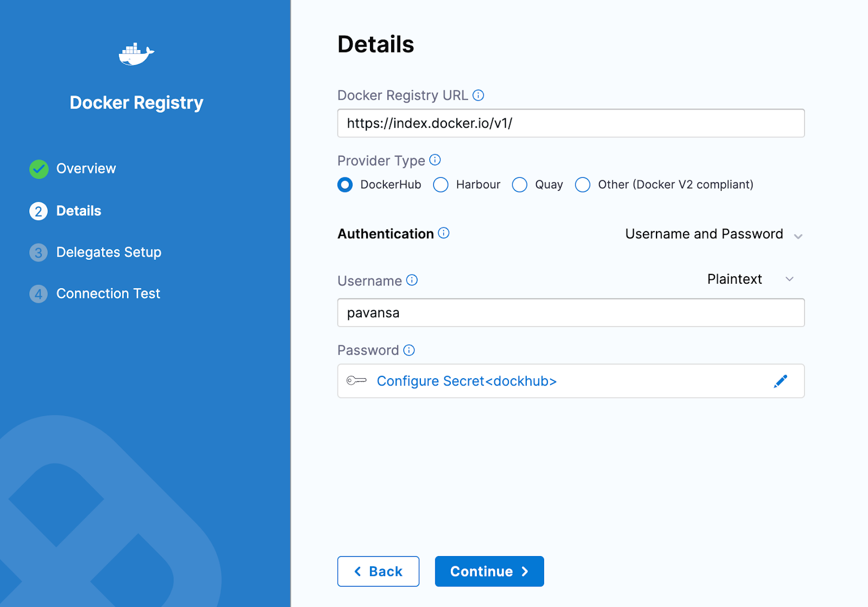Click the info icon beside Docker Registry URL
Image resolution: width=868 pixels, height=607 pixels.
(478, 95)
